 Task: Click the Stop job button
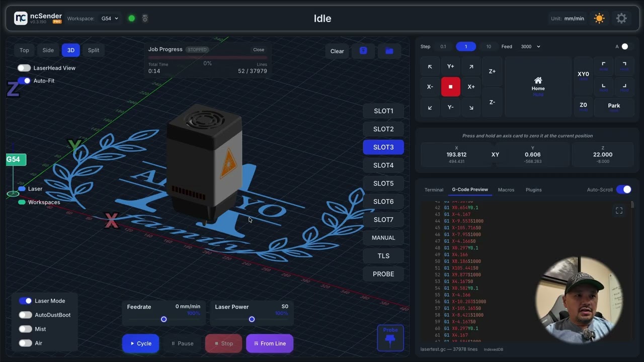[224, 343]
